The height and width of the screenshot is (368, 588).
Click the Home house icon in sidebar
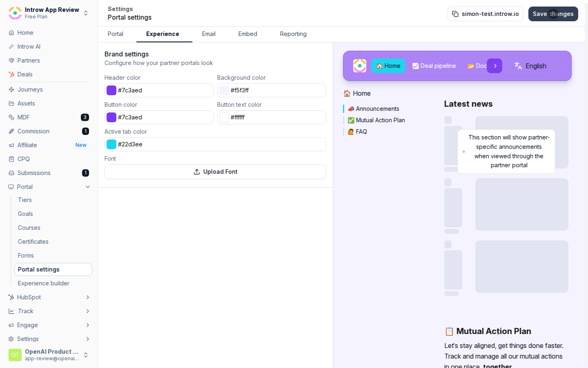pyautogui.click(x=11, y=33)
